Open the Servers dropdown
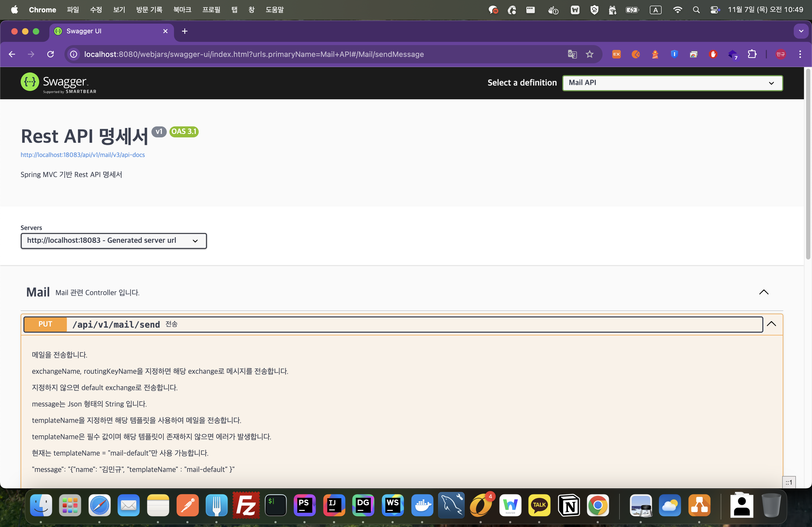The width and height of the screenshot is (812, 527). [x=114, y=241]
